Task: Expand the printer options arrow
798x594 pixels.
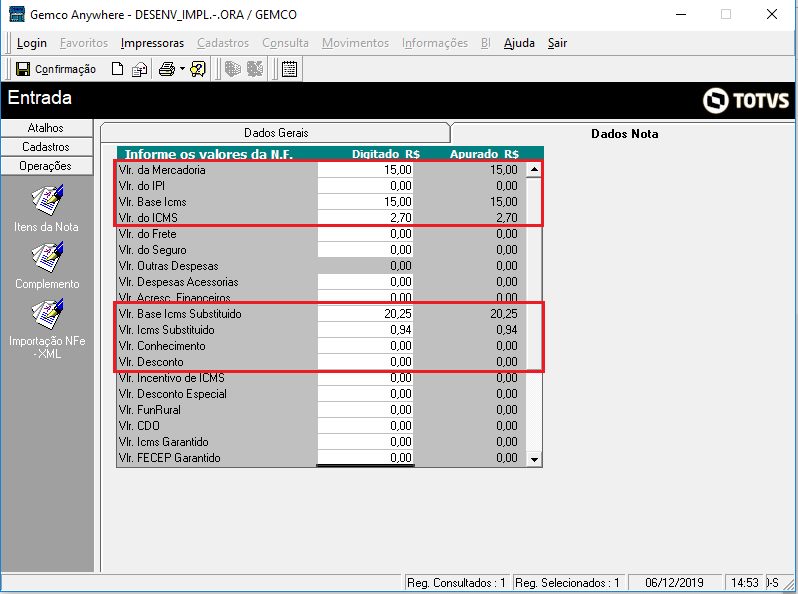Action: pos(182,69)
